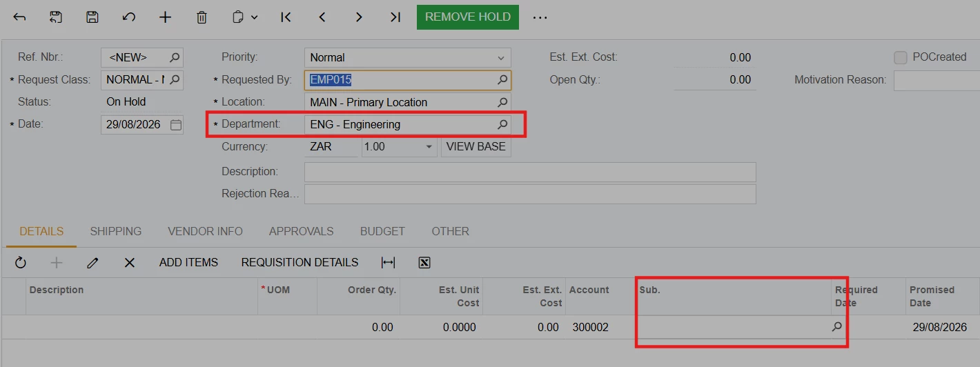Switch to the OTHER tab
Screen dimensions: 980x367
pyautogui.click(x=450, y=231)
